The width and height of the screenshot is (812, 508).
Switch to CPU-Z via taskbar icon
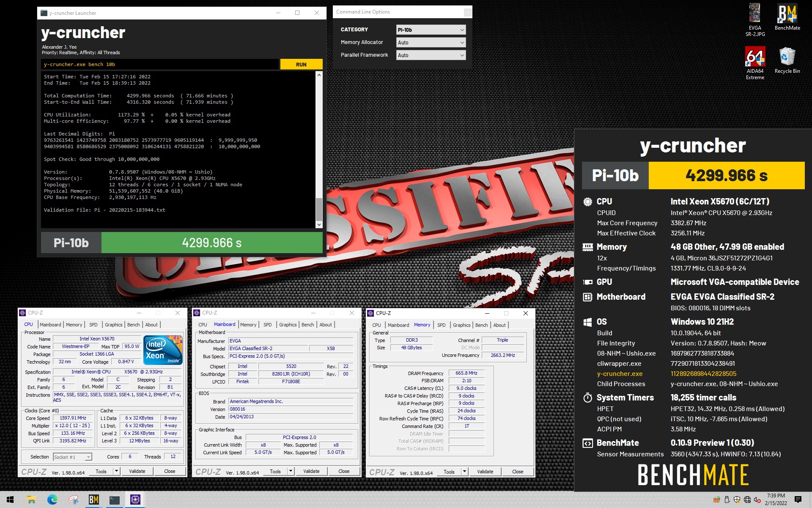pos(135,500)
